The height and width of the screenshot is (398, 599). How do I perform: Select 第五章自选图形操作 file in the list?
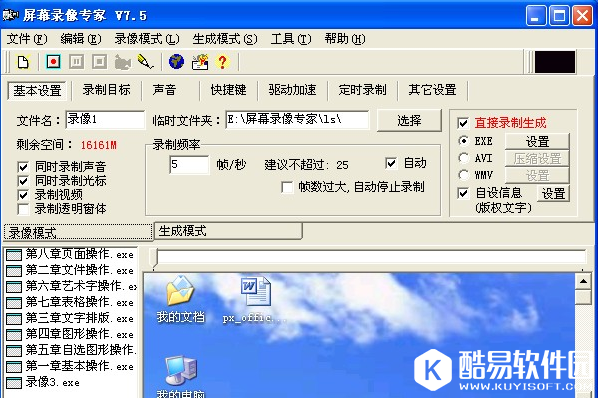(71, 350)
